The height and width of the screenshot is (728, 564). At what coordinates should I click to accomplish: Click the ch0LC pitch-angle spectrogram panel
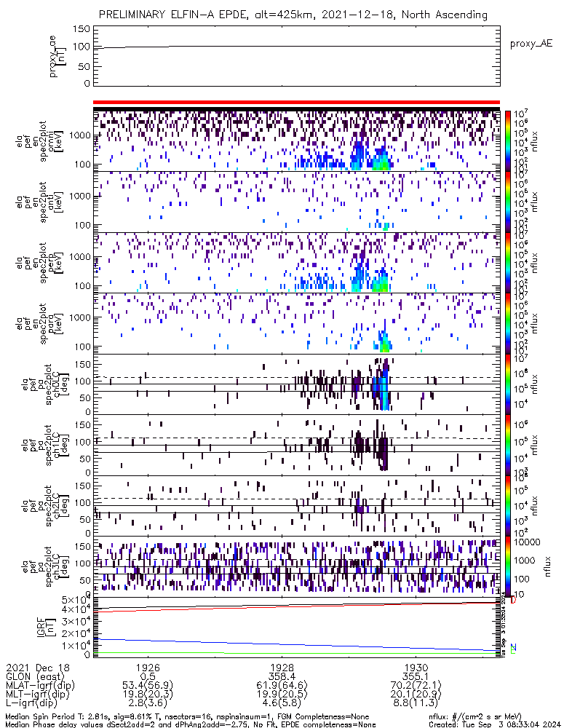pyautogui.click(x=297, y=384)
